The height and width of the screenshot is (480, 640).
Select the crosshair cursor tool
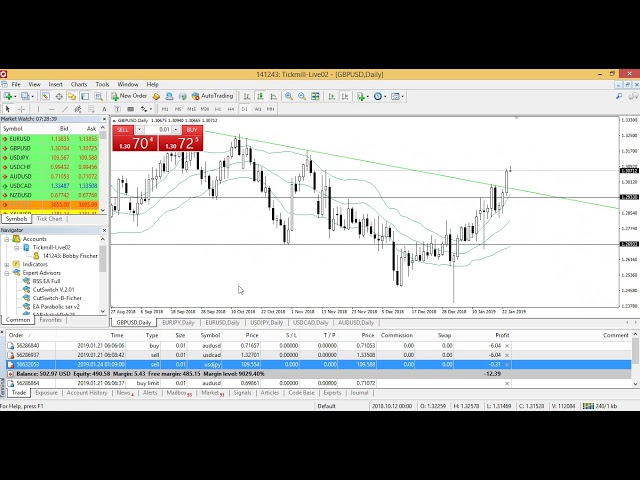[22, 108]
